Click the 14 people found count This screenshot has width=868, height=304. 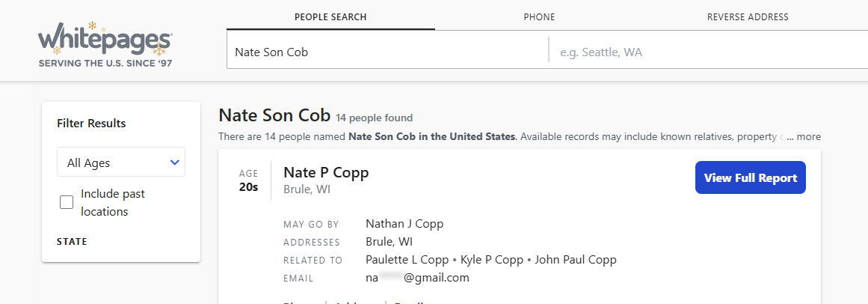(x=374, y=118)
